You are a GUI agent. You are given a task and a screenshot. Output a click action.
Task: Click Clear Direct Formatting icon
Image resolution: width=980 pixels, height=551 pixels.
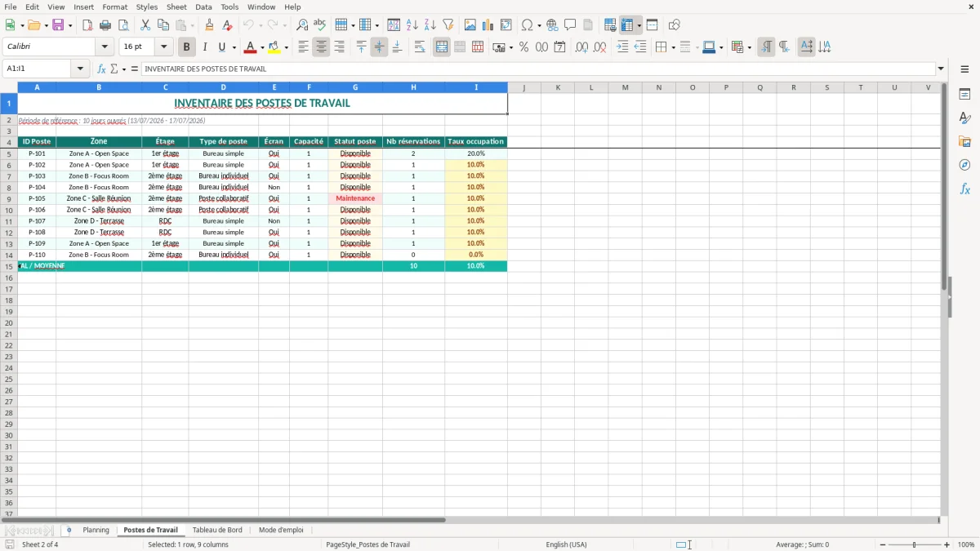[x=228, y=25]
